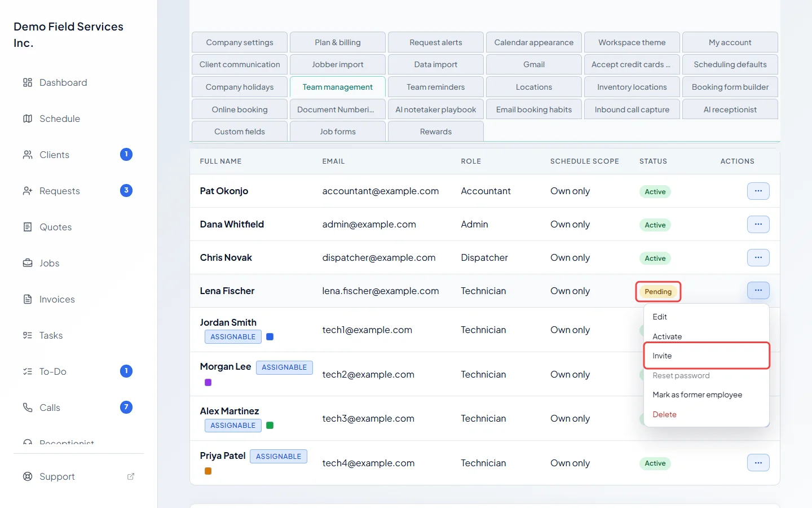The width and height of the screenshot is (812, 508).
Task: Select Mark as former employee
Action: click(706, 395)
